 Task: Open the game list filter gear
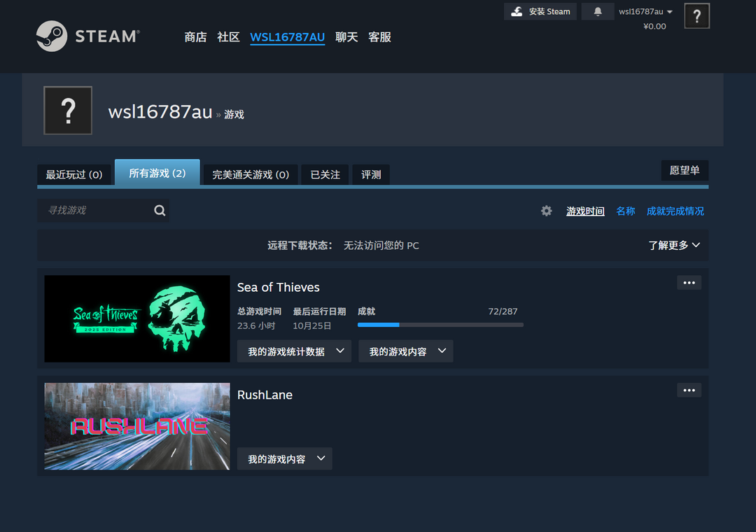point(546,210)
